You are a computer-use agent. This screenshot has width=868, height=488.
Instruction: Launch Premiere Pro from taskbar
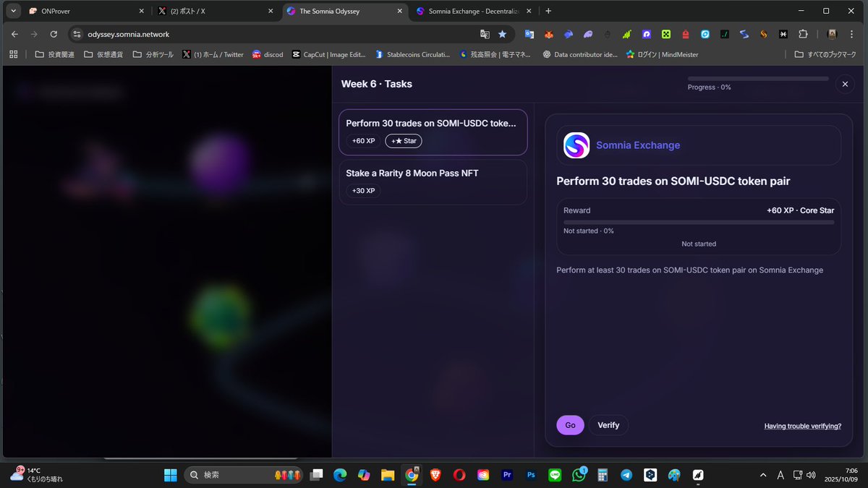[x=507, y=475]
